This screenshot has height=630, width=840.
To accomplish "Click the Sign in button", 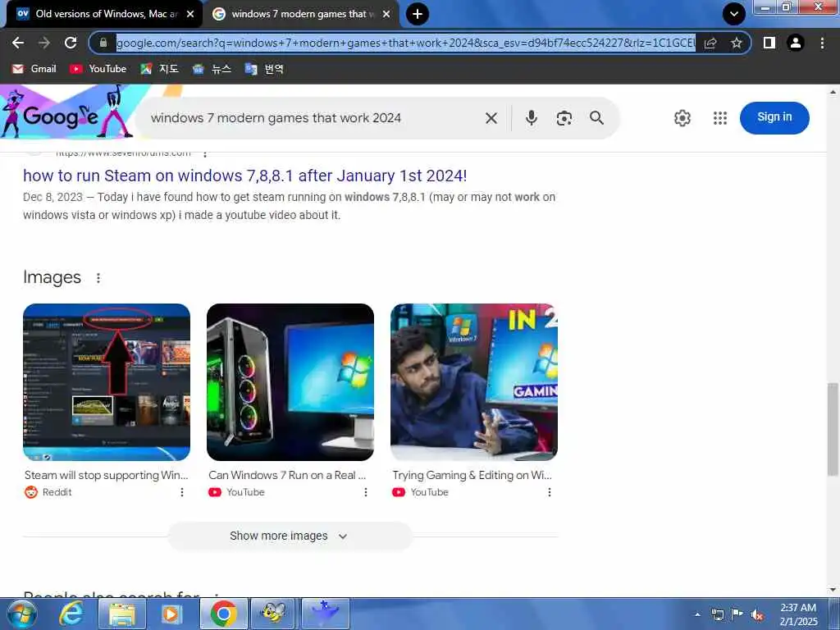I will (774, 117).
